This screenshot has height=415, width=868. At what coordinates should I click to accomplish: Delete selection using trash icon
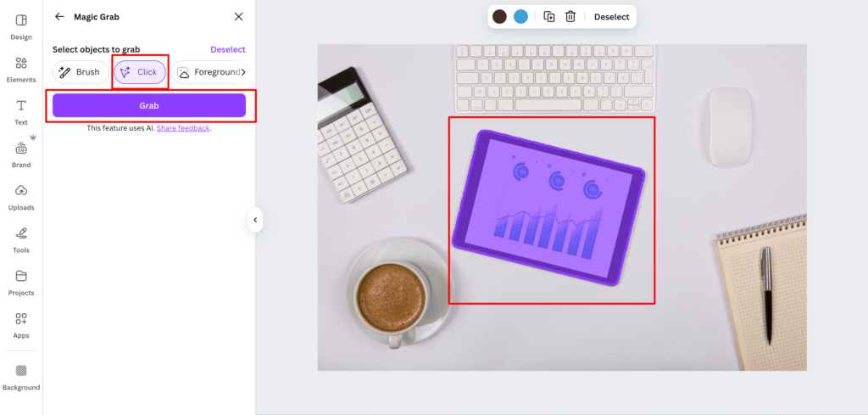click(x=570, y=17)
